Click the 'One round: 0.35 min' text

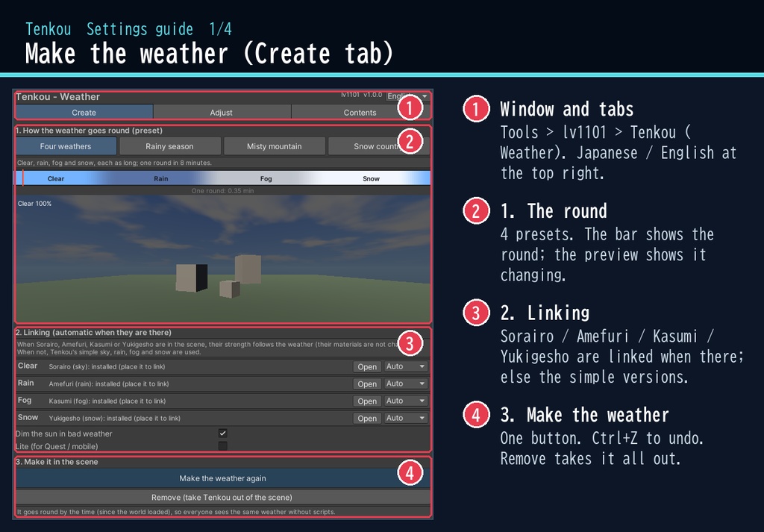click(222, 191)
